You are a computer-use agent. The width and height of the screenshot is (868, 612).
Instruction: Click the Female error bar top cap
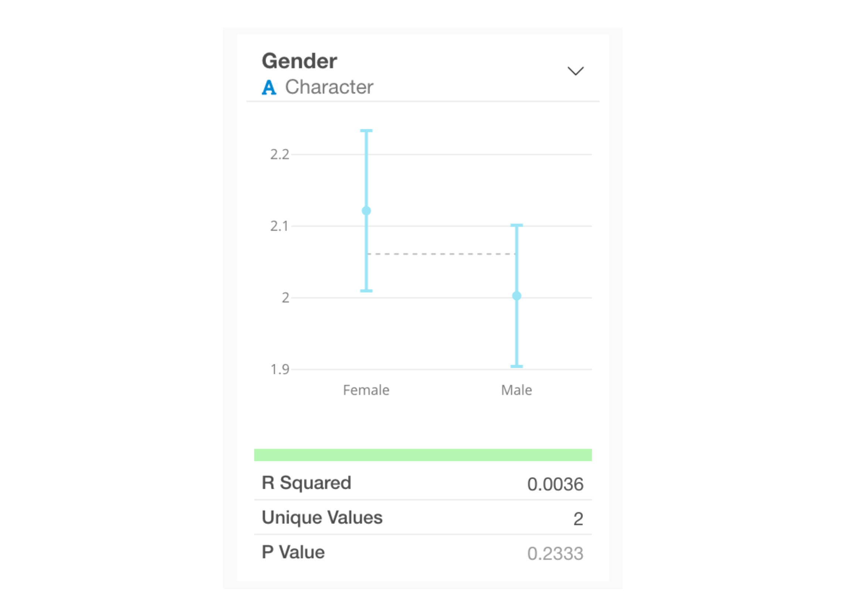point(366,131)
